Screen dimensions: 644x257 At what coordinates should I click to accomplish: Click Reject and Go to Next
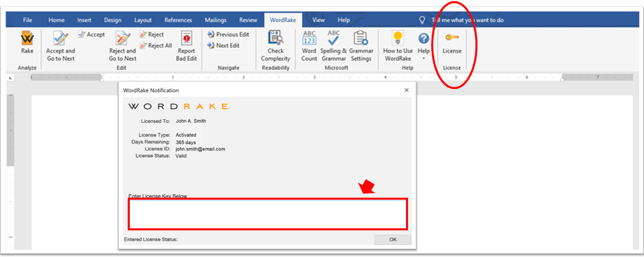123,46
